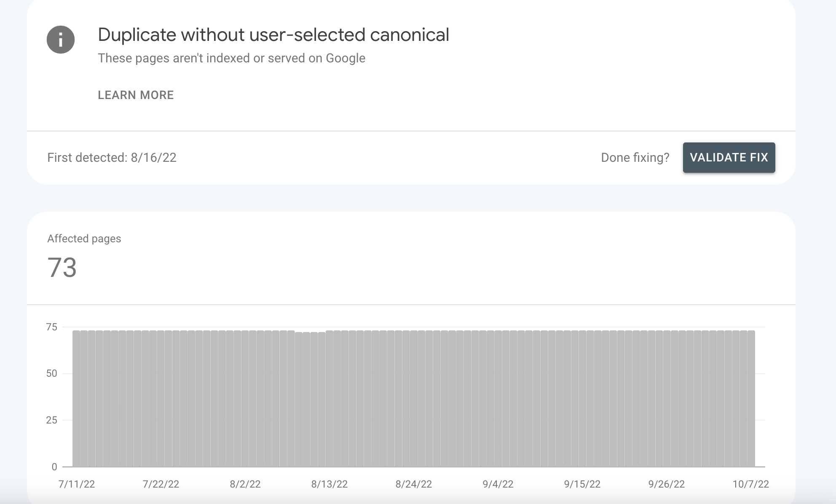Click the 8/2/22 axis date
This screenshot has height=504, width=836.
[245, 484]
